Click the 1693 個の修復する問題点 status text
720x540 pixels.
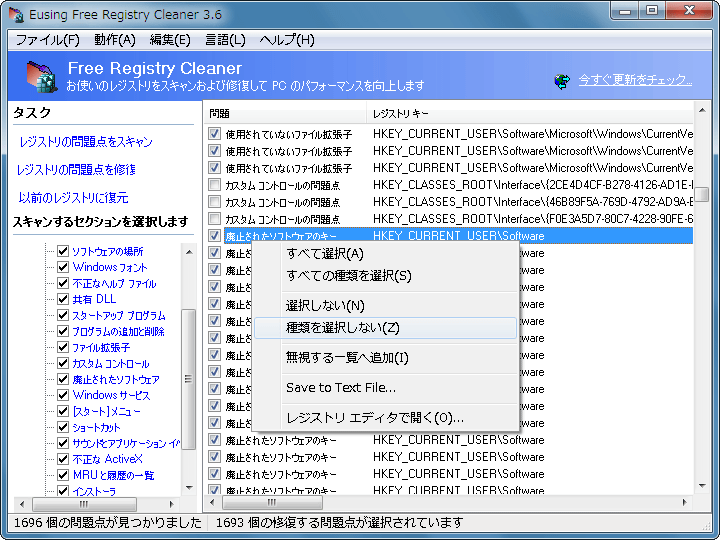point(339,523)
